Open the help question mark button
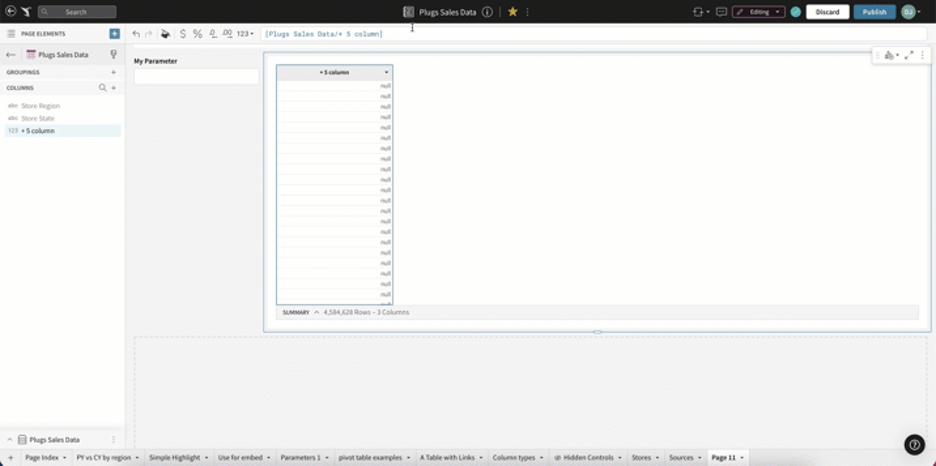 click(914, 445)
